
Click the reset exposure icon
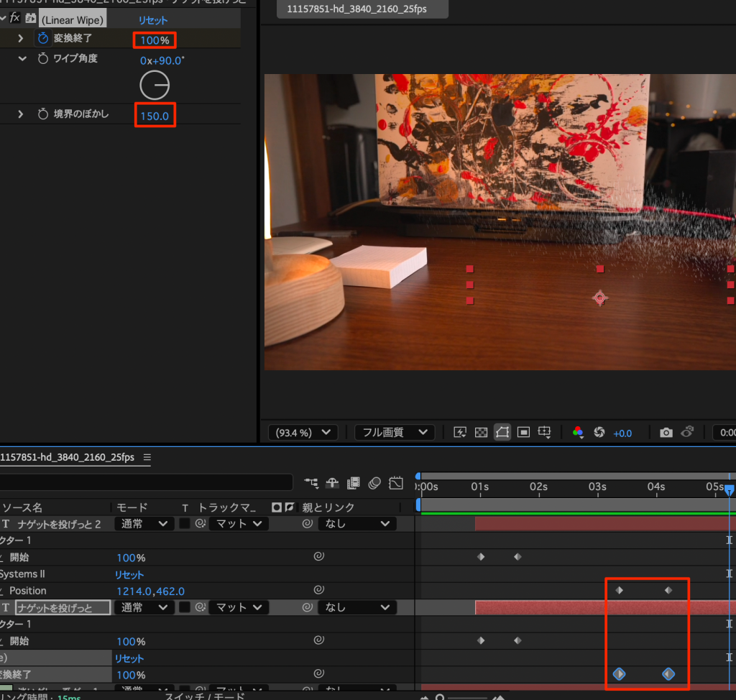coord(599,433)
